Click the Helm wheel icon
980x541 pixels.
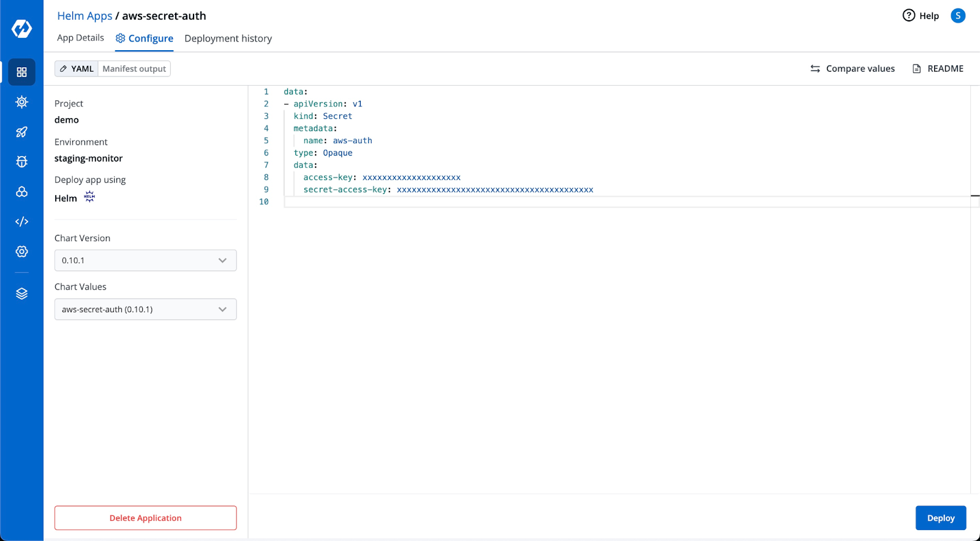pyautogui.click(x=89, y=197)
